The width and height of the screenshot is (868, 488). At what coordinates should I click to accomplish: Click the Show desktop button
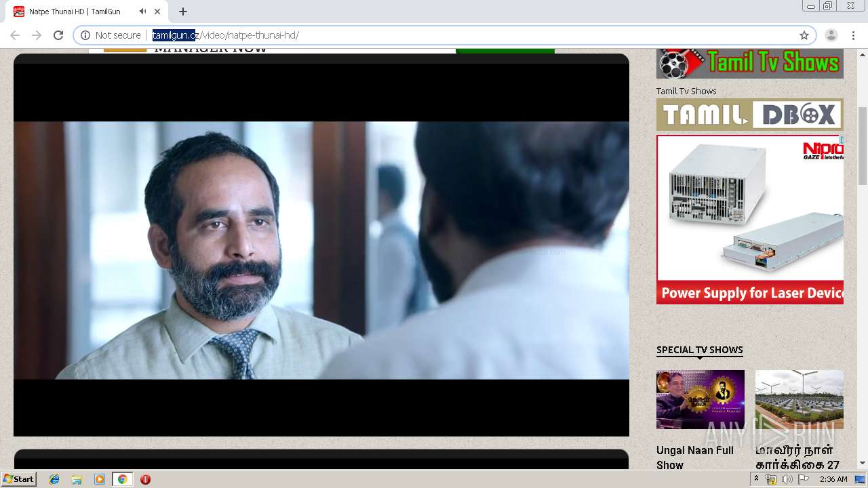861,479
